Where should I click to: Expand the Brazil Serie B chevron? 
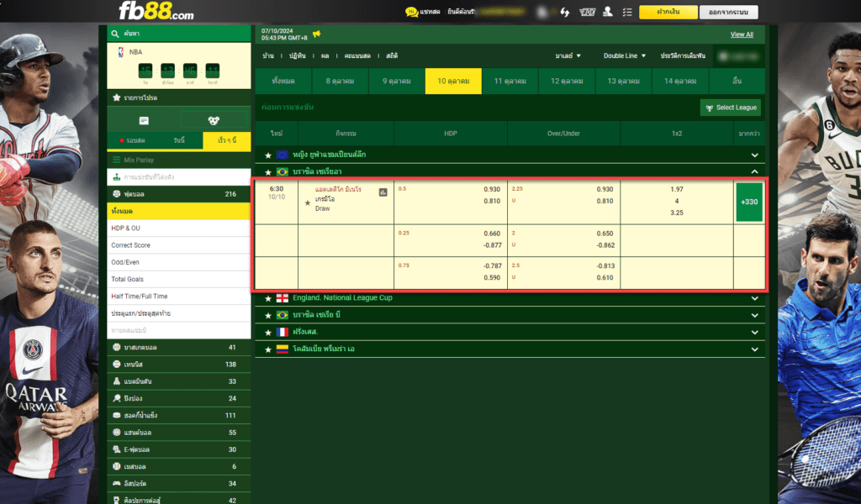(754, 316)
